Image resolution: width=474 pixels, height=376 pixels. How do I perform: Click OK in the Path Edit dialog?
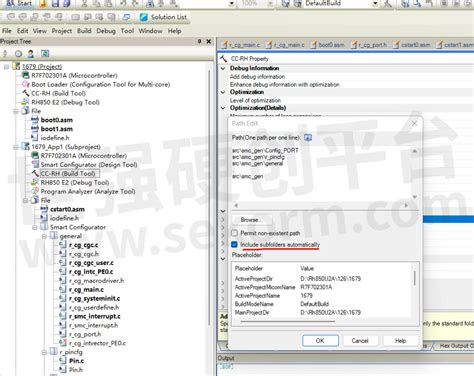click(320, 340)
